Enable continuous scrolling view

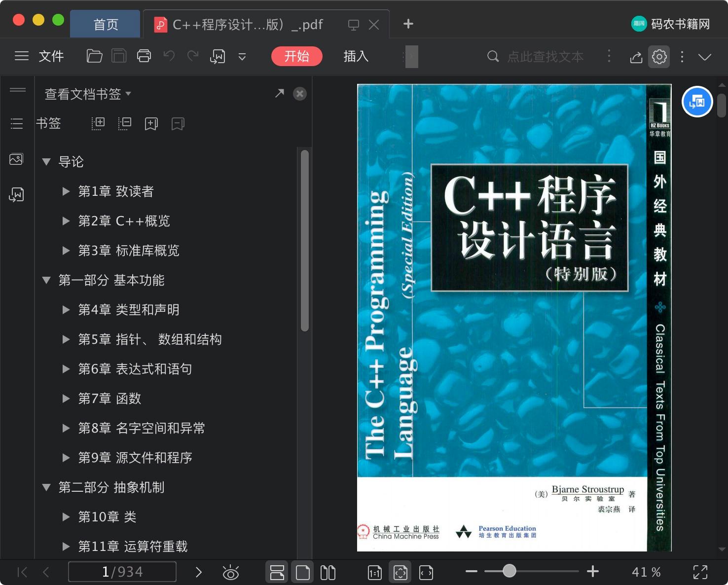pyautogui.click(x=277, y=572)
